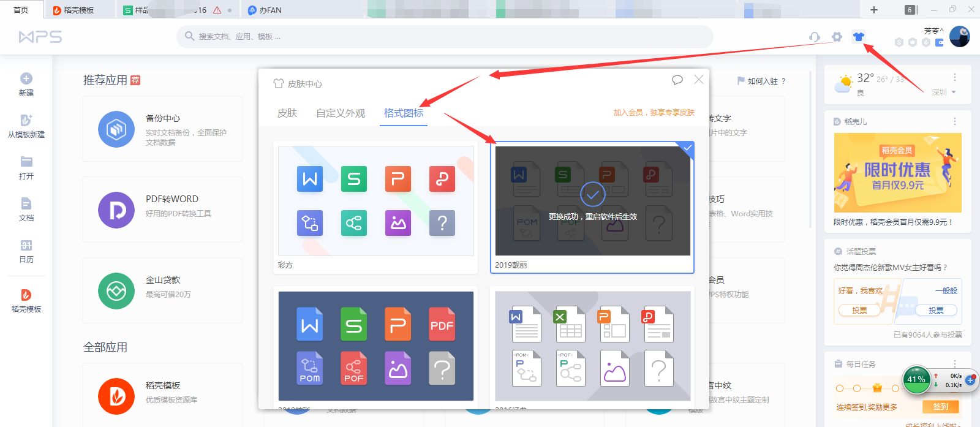
Task: Open 稻壳儿 panel more options menu
Action: [x=954, y=121]
